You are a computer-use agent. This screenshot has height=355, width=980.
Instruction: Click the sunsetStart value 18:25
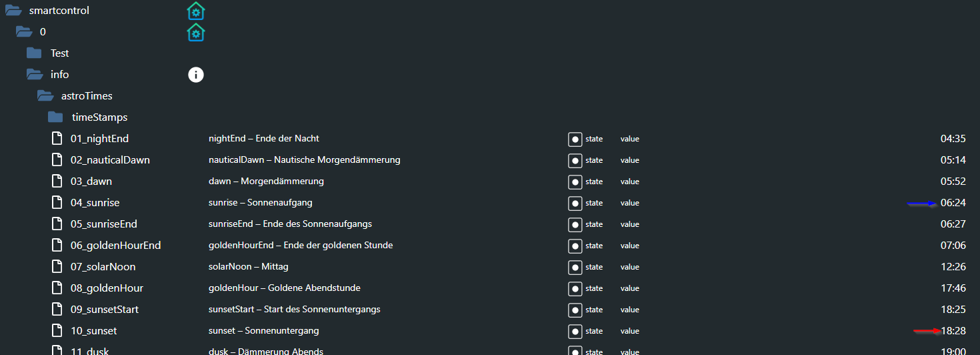953,310
